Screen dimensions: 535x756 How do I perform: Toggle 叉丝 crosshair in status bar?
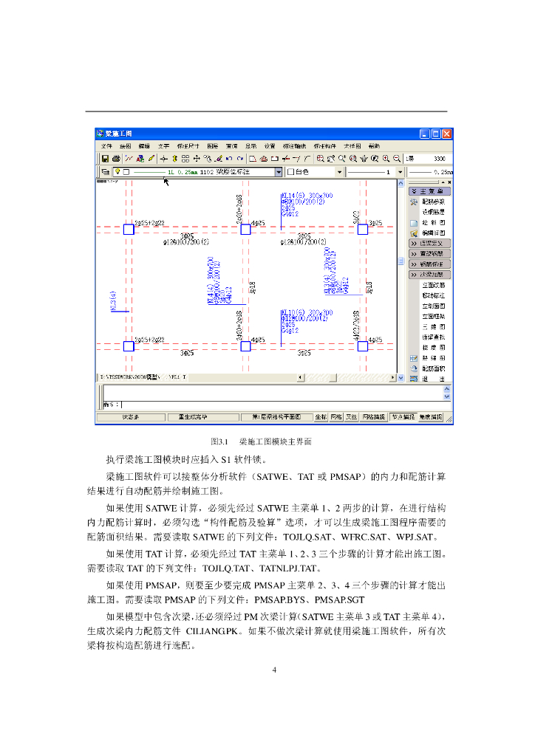click(351, 417)
